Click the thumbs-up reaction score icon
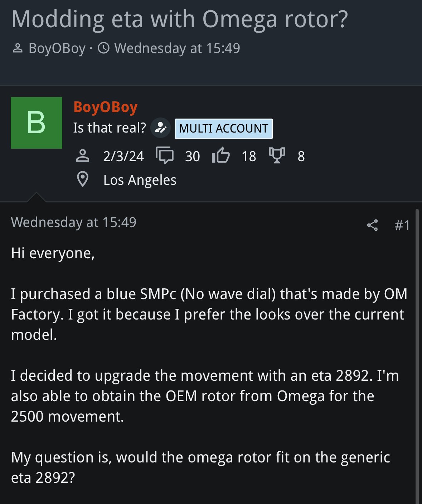Screen dimensions: 422x504 pos(220,156)
